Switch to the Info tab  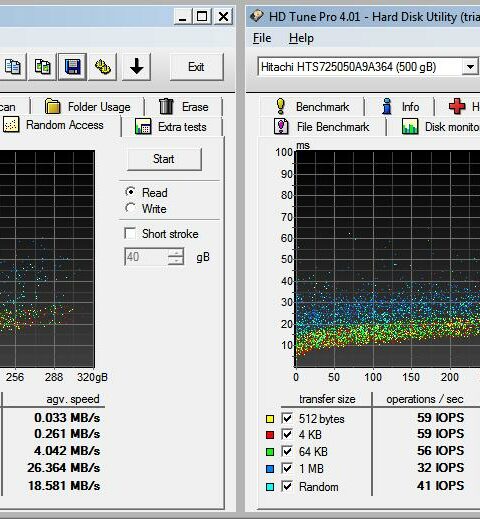[x=400, y=107]
